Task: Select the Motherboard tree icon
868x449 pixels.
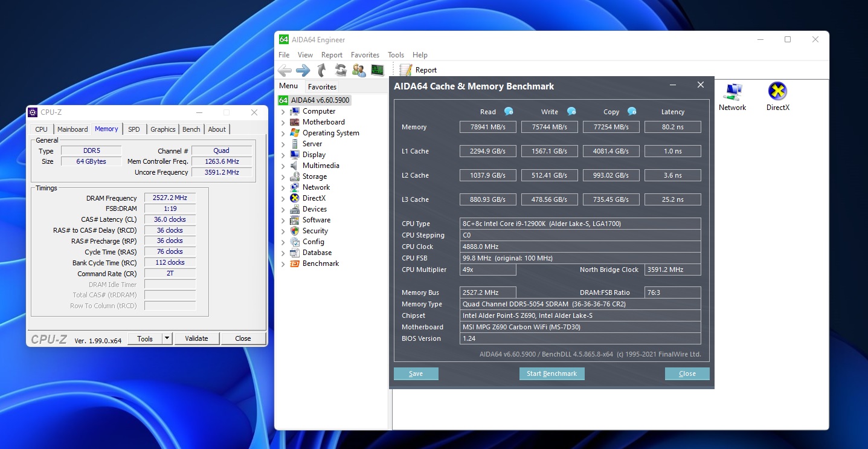Action: (x=295, y=122)
